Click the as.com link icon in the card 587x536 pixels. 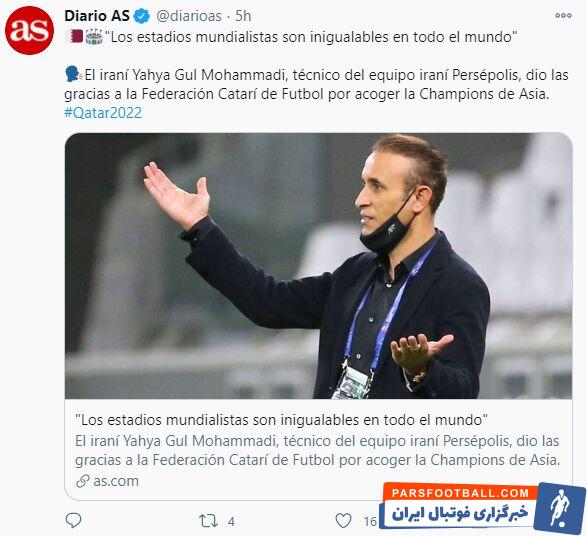click(83, 481)
